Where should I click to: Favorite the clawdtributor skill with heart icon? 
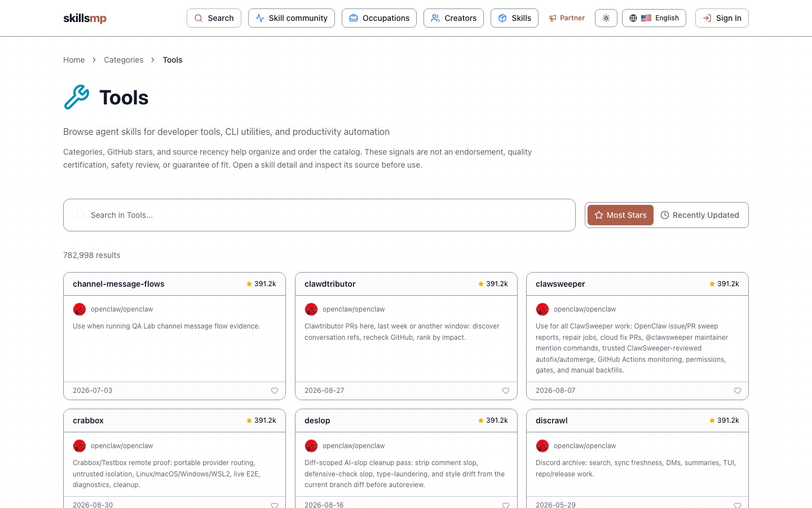506,391
